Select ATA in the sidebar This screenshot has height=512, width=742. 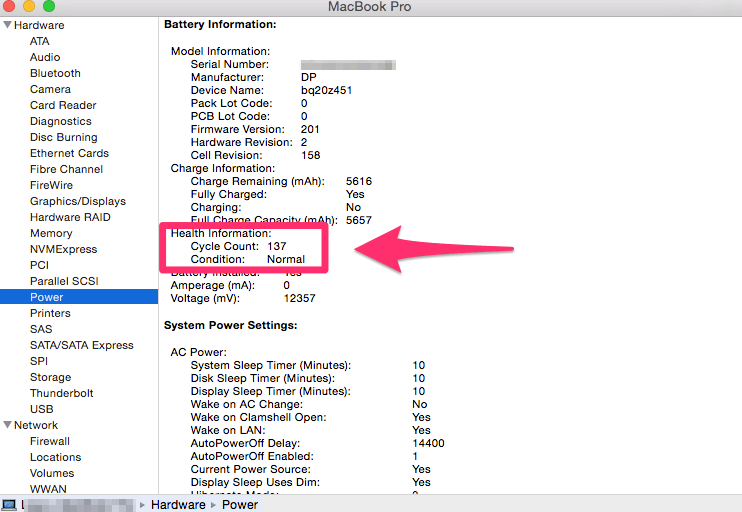40,41
